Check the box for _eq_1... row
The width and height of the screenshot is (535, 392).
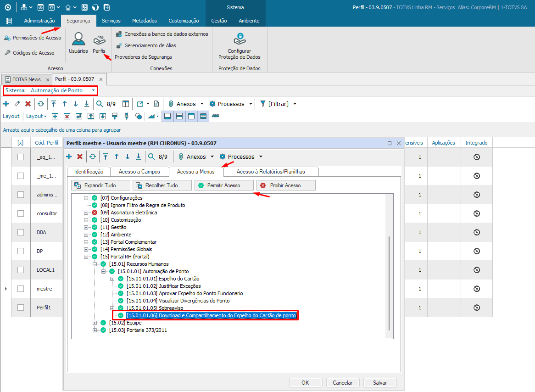[x=21, y=157]
